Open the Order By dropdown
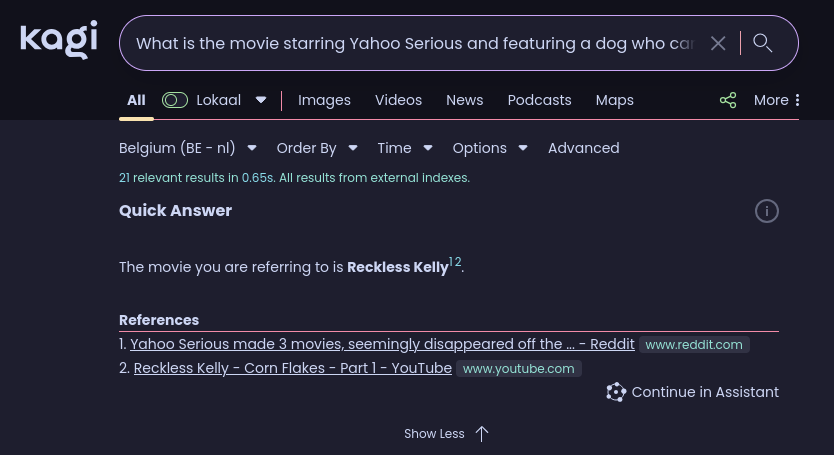The width and height of the screenshot is (834, 455). (x=317, y=148)
